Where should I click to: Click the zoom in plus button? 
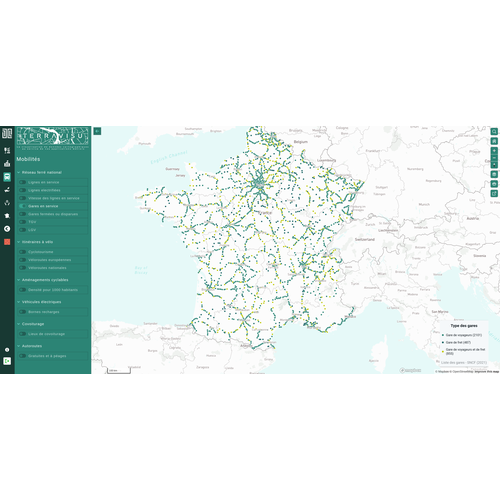494,151
